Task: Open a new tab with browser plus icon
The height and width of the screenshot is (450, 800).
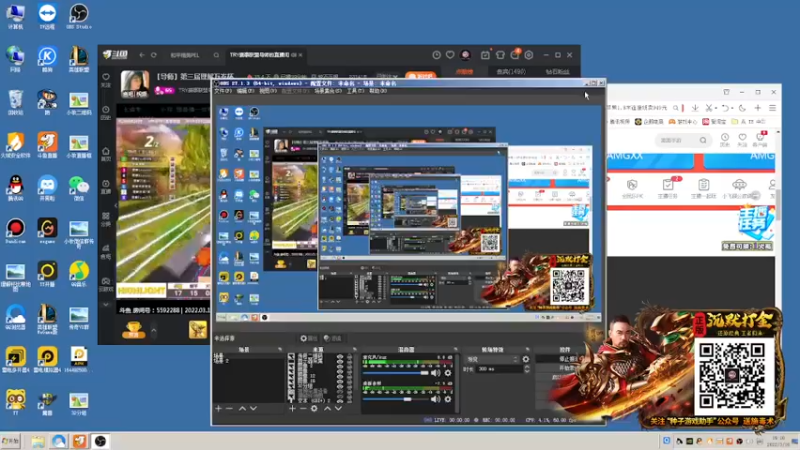Action: point(758,108)
